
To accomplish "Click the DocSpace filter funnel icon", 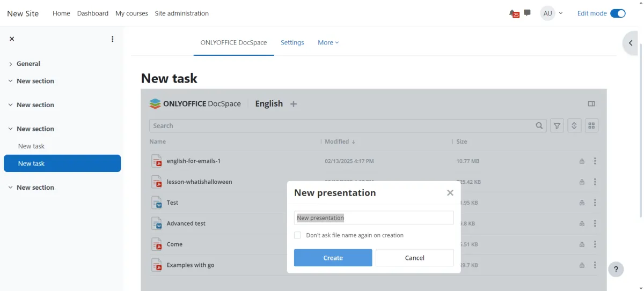I will (x=557, y=126).
